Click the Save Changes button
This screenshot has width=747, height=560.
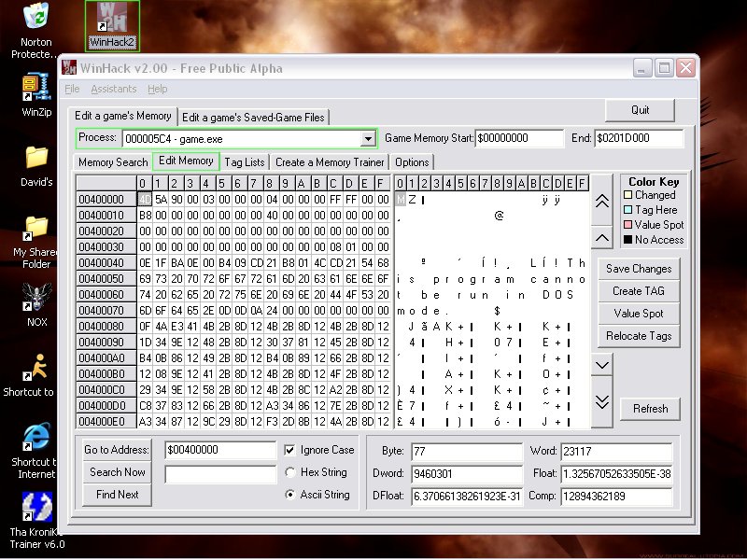click(639, 269)
